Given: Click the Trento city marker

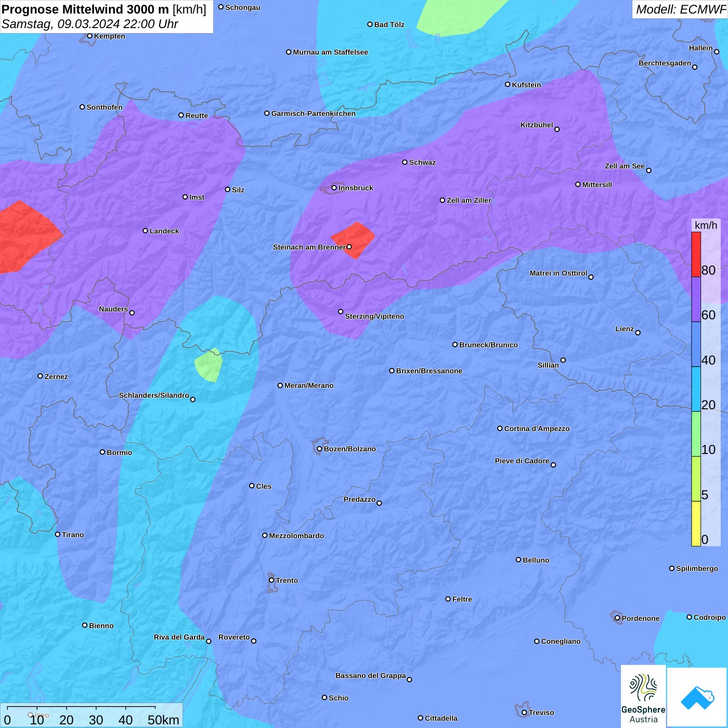Looking at the screenshot, I should coord(271,580).
